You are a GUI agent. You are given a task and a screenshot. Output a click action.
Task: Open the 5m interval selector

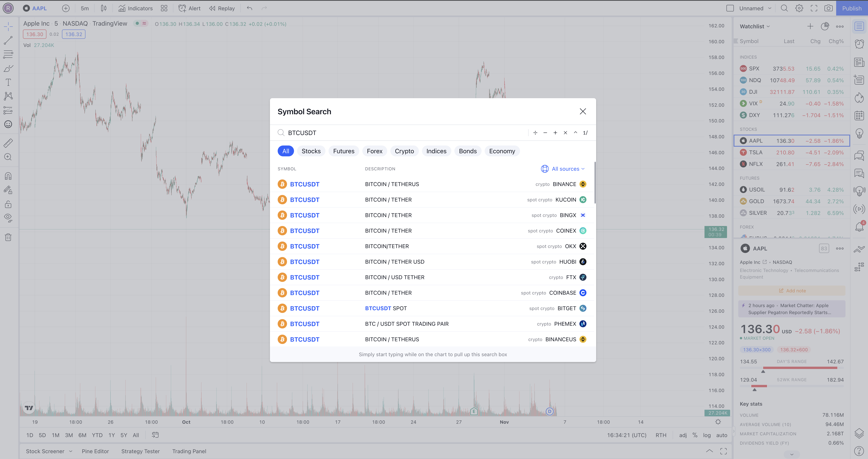[85, 8]
